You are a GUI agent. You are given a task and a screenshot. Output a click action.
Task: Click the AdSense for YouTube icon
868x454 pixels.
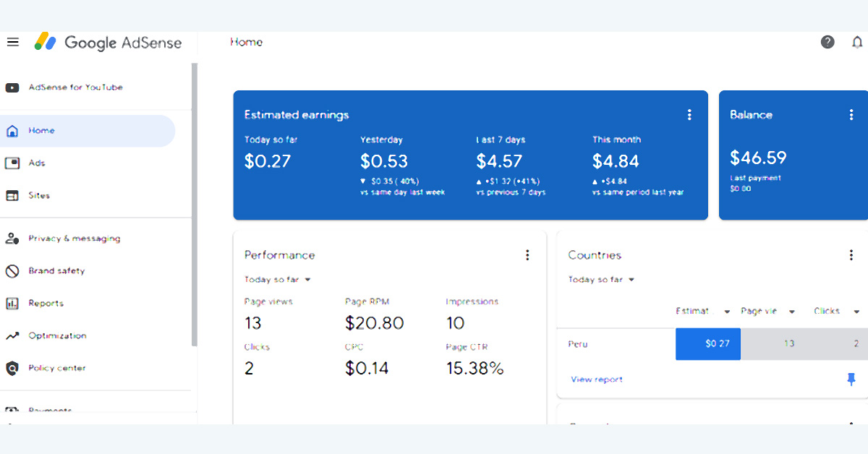pyautogui.click(x=12, y=87)
